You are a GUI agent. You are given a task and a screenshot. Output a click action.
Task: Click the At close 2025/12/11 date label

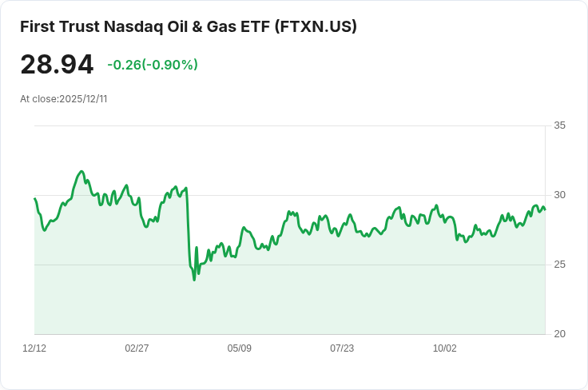click(x=64, y=99)
